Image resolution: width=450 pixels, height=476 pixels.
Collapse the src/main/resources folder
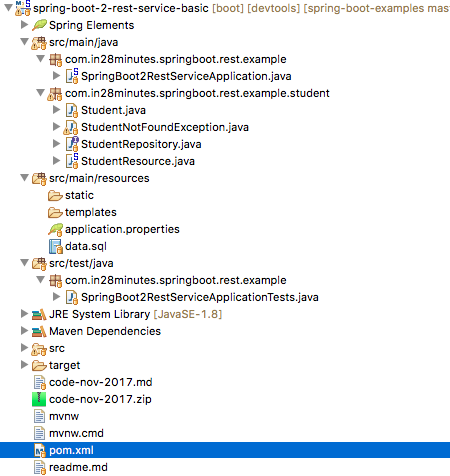pos(24,177)
